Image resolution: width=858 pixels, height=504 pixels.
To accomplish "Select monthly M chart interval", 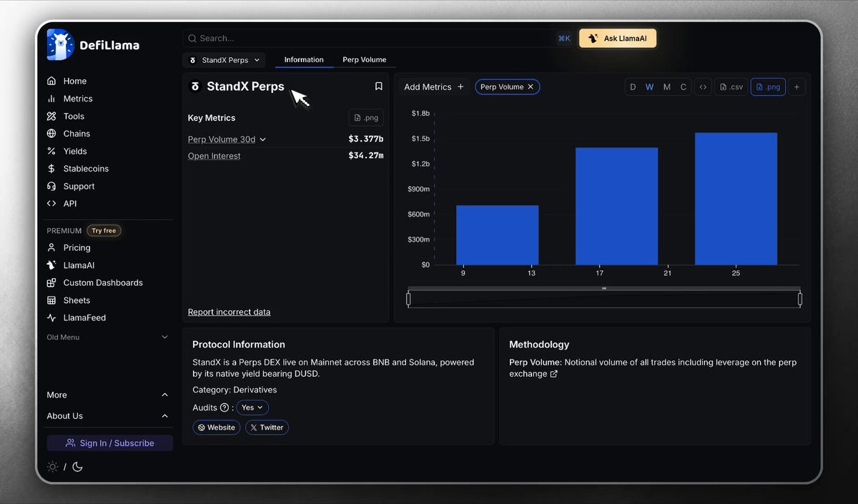I will pos(667,87).
